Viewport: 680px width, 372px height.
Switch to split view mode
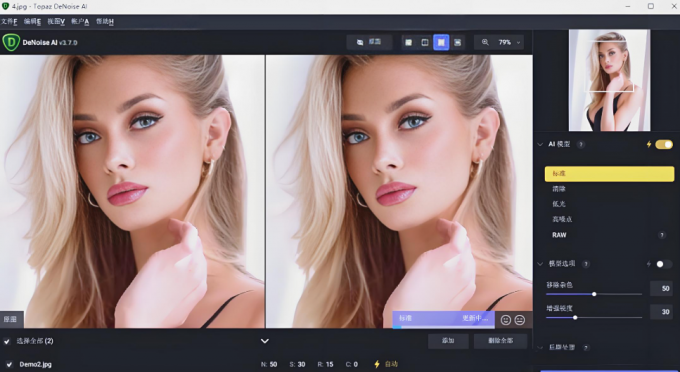[425, 42]
